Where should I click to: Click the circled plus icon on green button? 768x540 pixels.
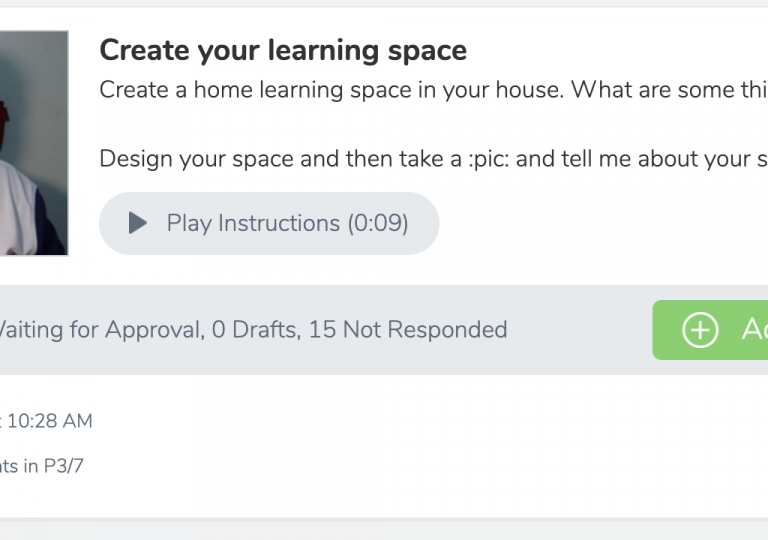point(700,330)
